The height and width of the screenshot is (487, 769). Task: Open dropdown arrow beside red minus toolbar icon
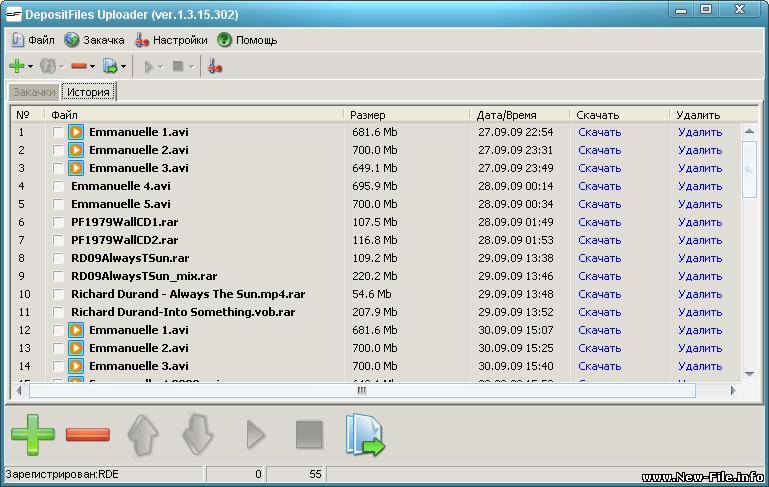(x=92, y=67)
